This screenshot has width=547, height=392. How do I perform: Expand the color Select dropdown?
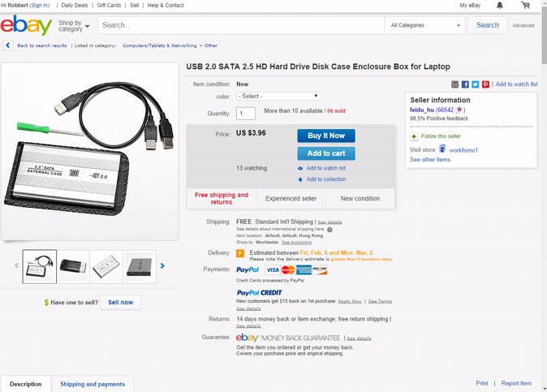[278, 96]
